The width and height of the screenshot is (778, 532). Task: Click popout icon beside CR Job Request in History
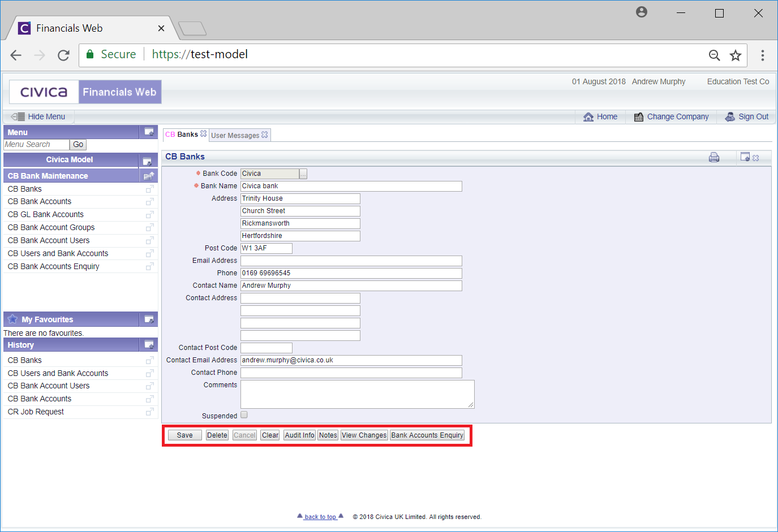(149, 412)
